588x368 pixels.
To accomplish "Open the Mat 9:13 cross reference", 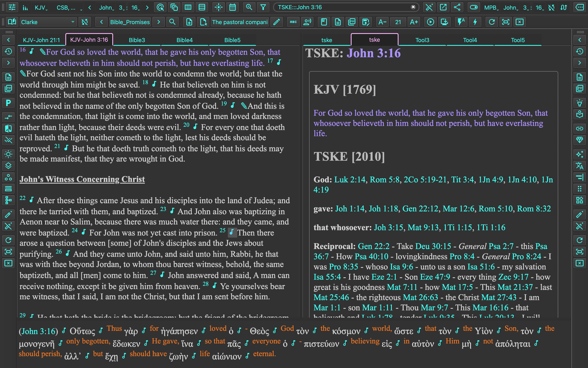I will tap(423, 227).
